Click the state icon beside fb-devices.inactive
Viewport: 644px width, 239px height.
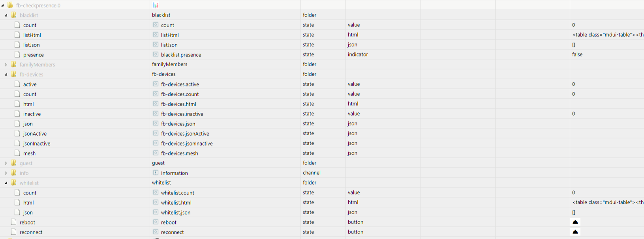(156, 114)
